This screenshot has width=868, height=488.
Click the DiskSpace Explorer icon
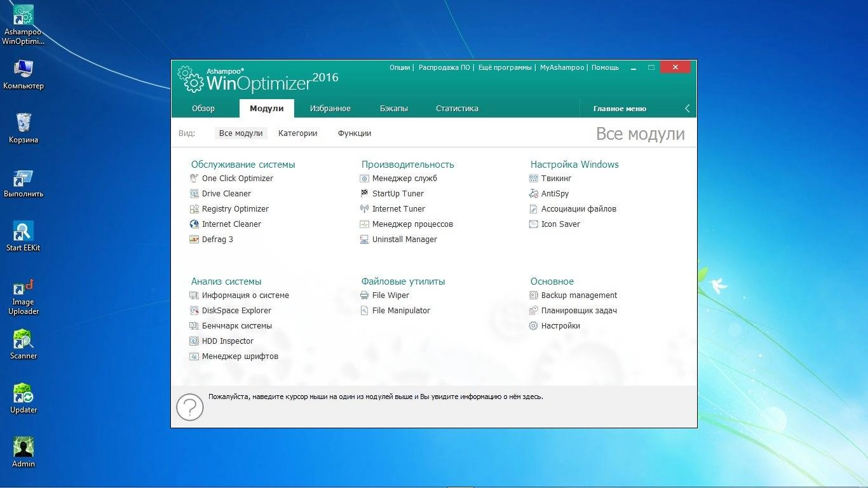pyautogui.click(x=194, y=311)
